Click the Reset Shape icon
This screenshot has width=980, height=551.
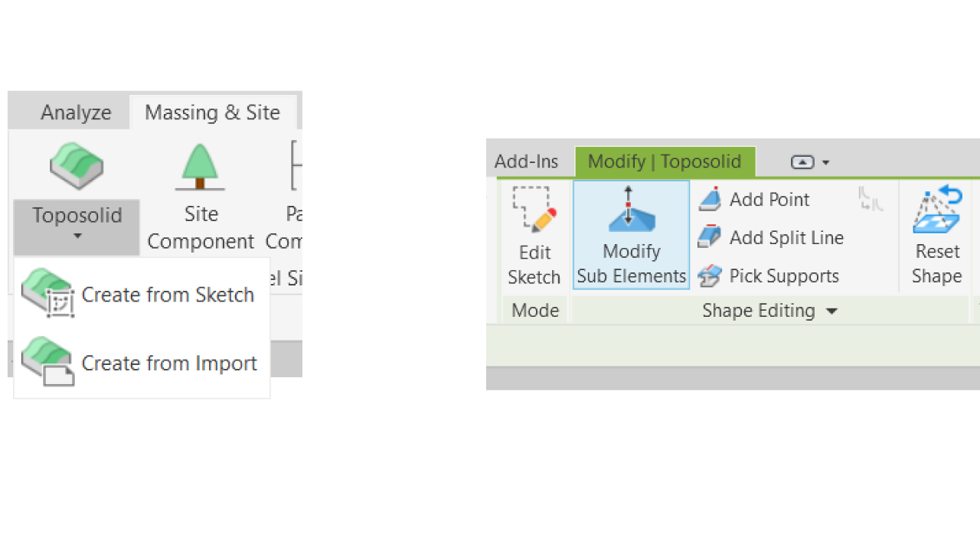coord(936,210)
